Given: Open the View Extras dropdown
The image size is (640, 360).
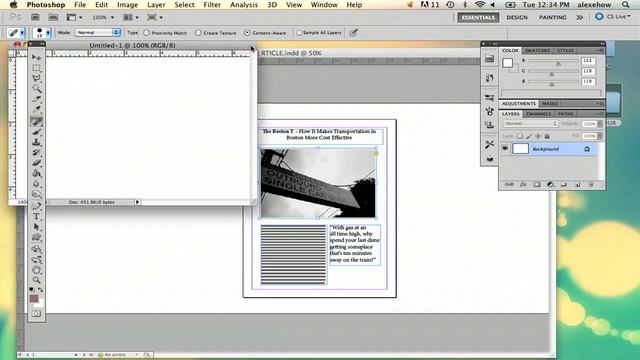Looking at the screenshot, I should (74, 17).
